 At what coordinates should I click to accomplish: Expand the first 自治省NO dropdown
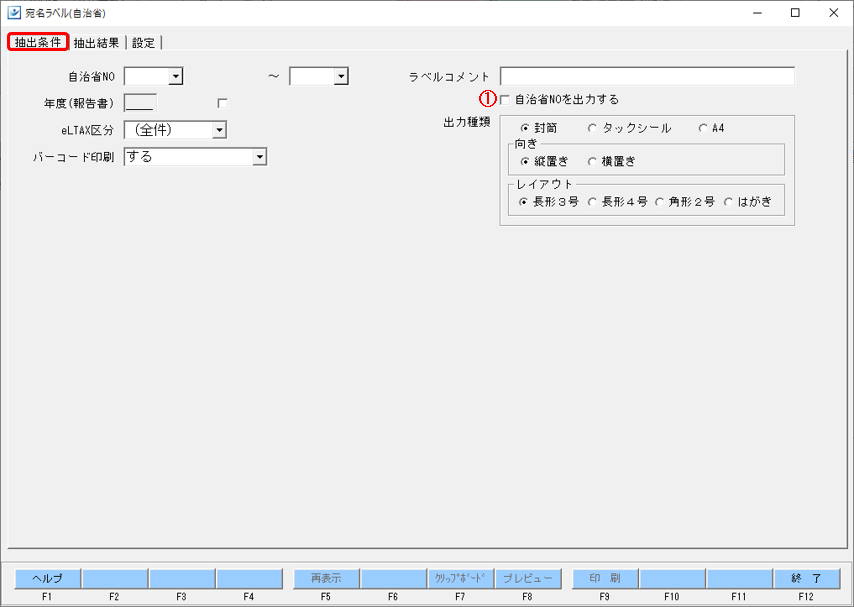(x=175, y=76)
